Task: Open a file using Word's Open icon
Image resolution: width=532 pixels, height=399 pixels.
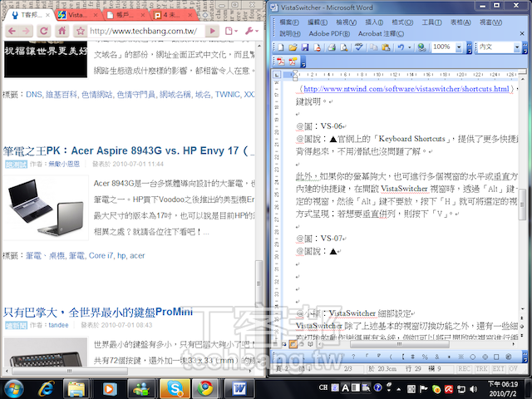Action: (x=292, y=47)
